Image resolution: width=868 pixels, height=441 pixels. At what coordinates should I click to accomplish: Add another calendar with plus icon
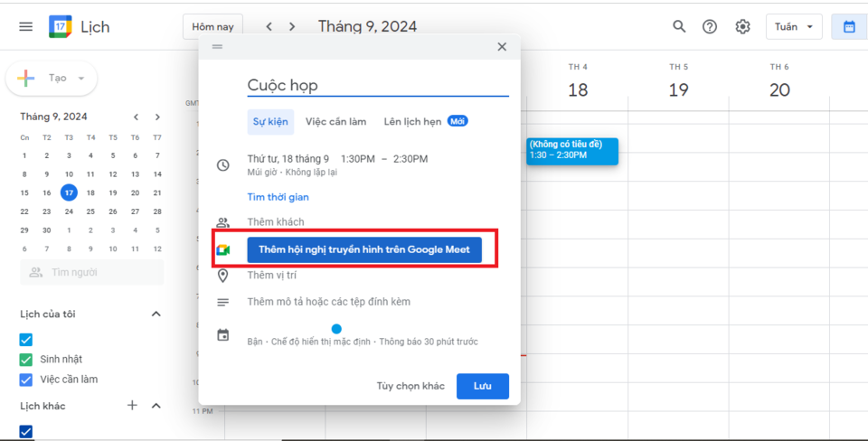pyautogui.click(x=132, y=406)
